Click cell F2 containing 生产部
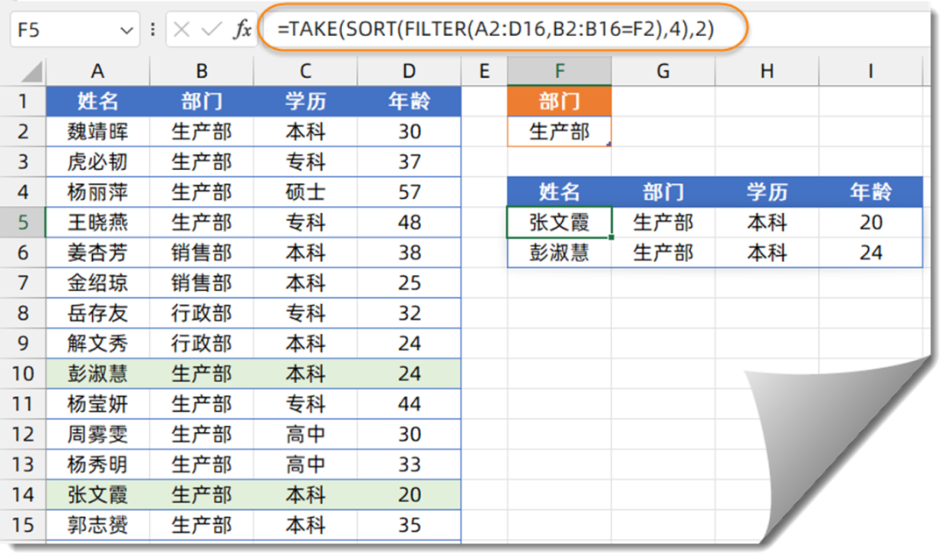 (559, 131)
